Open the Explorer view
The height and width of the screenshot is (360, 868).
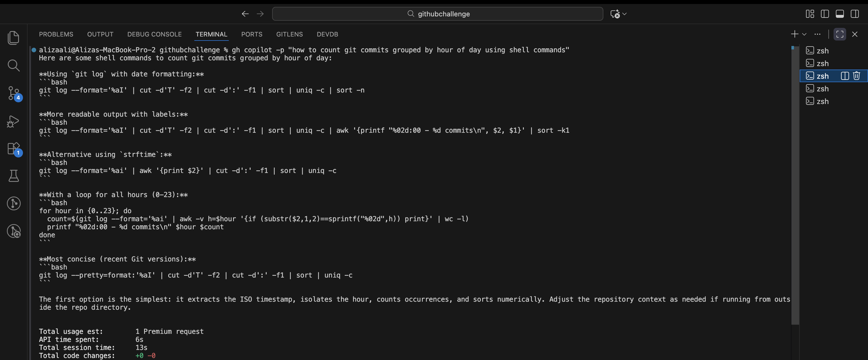pos(14,37)
